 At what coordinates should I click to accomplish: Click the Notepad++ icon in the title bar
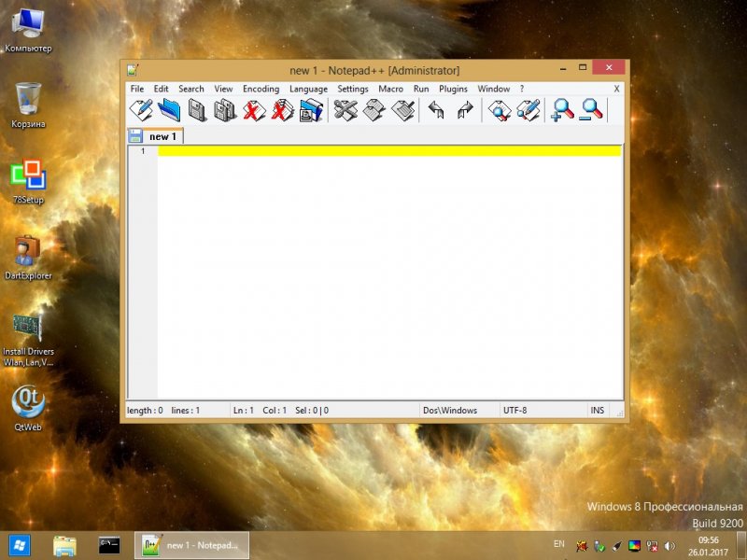133,71
